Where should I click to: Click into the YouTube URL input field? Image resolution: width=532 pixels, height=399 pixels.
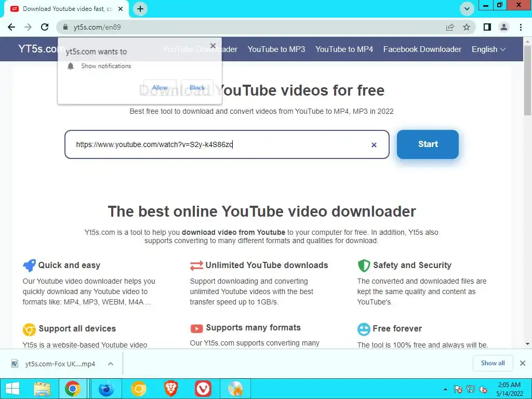coord(227,144)
